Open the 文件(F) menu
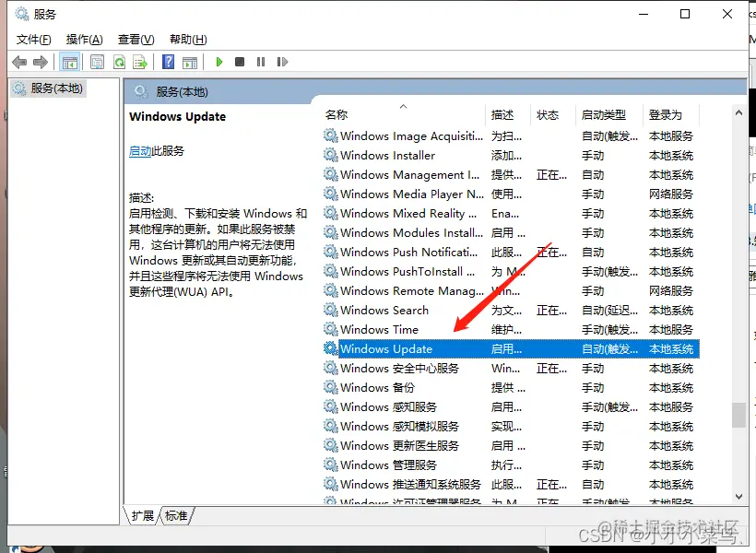 pos(34,40)
